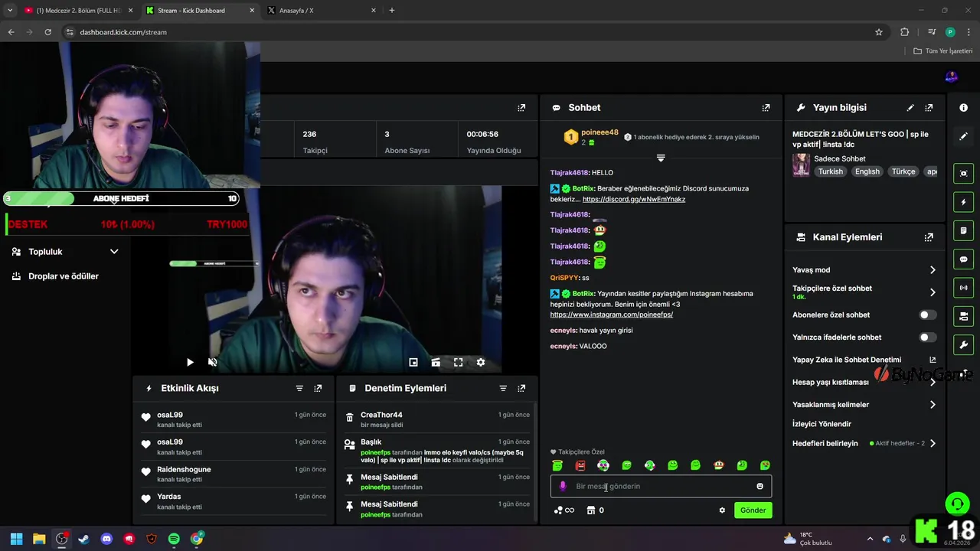This screenshot has width=980, height=551.
Task: Toggle theater mode on stream preview
Action: pyautogui.click(x=436, y=362)
